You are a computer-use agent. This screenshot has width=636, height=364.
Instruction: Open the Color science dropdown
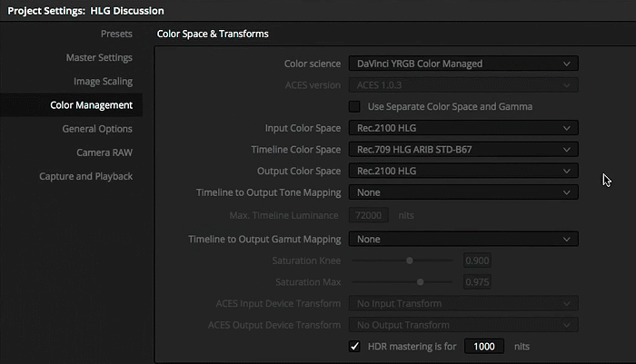(463, 64)
